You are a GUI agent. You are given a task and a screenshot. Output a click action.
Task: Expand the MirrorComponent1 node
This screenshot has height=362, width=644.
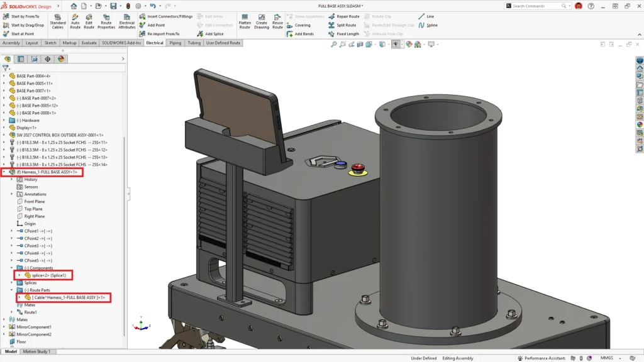click(4, 327)
